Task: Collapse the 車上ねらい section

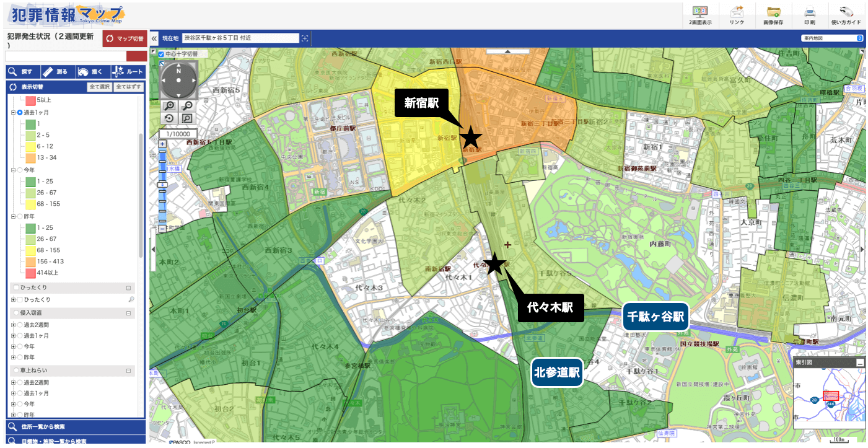Action: point(129,371)
